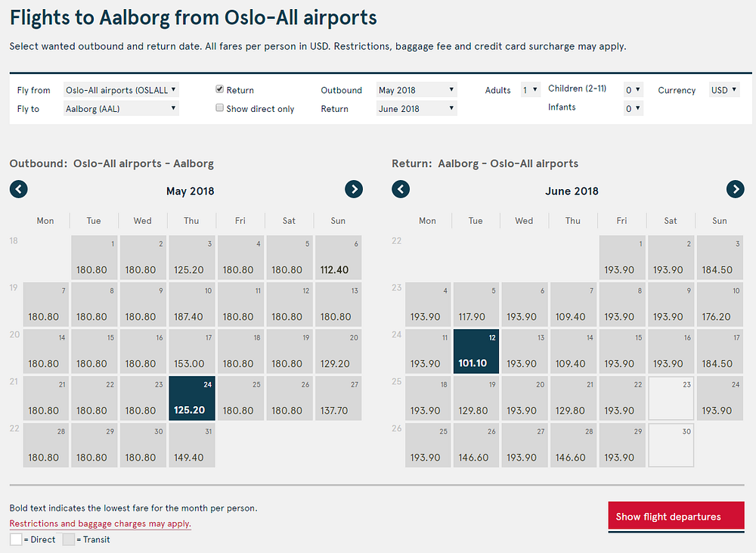
Task: Select direct return flight on June 23
Action: pyautogui.click(x=671, y=398)
